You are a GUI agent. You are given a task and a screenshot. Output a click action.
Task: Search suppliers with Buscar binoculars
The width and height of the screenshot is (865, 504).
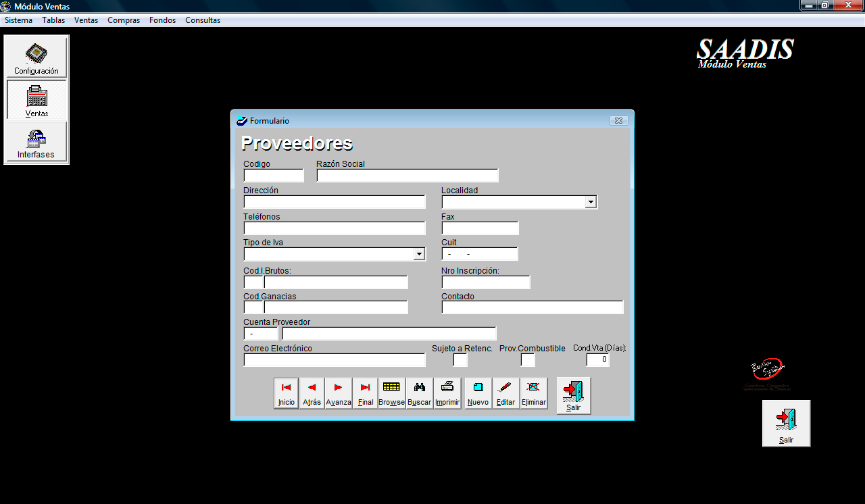pyautogui.click(x=419, y=393)
